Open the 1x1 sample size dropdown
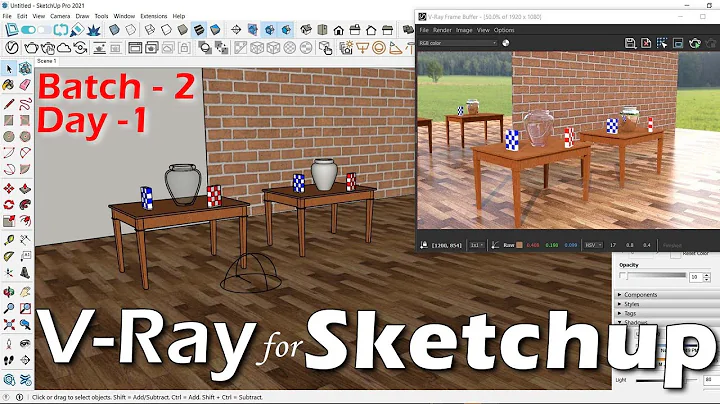720x404 pixels. (x=477, y=245)
